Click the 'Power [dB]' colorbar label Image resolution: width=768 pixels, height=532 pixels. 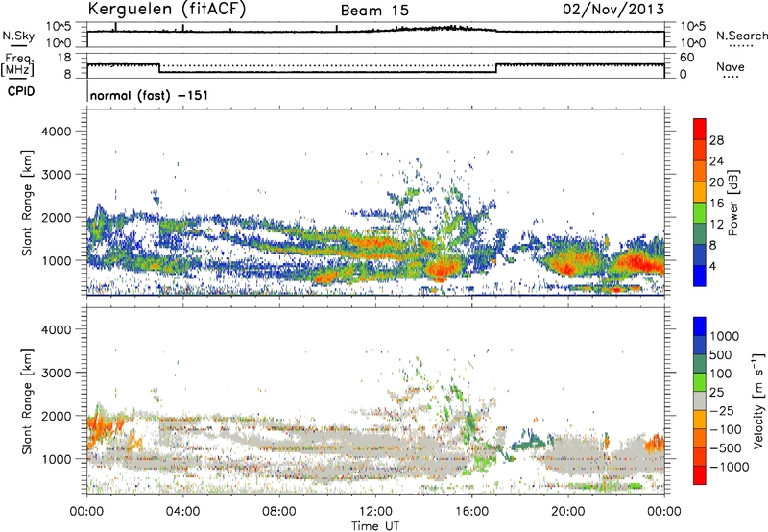[732, 203]
